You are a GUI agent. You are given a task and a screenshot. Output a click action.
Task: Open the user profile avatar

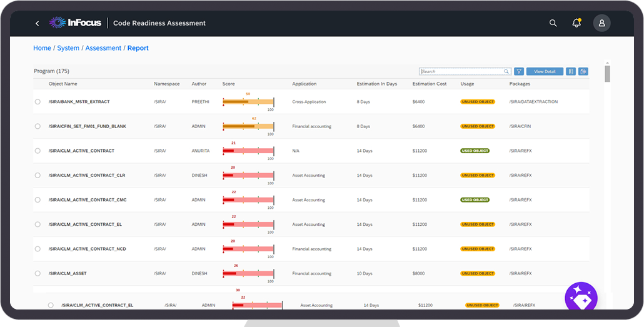601,23
